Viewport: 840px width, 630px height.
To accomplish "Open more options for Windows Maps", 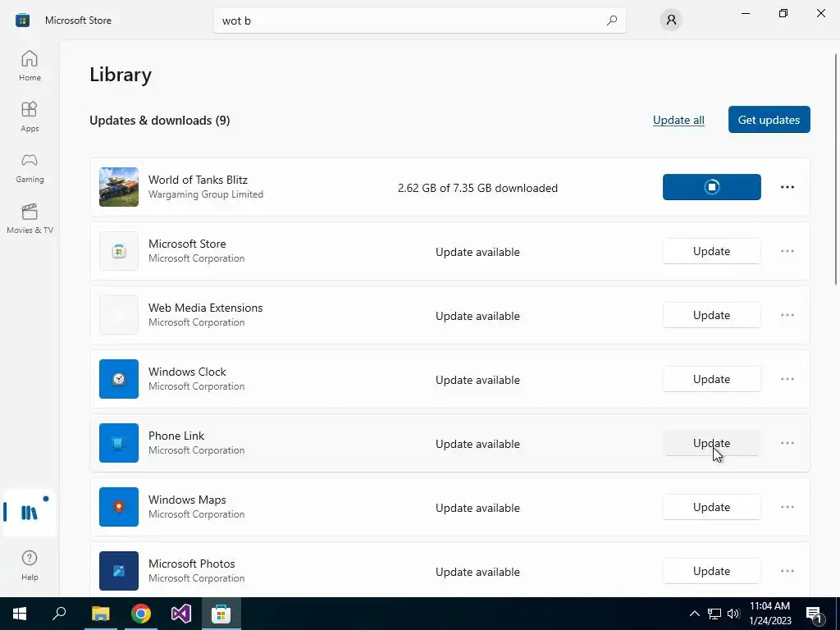I will coord(787,507).
